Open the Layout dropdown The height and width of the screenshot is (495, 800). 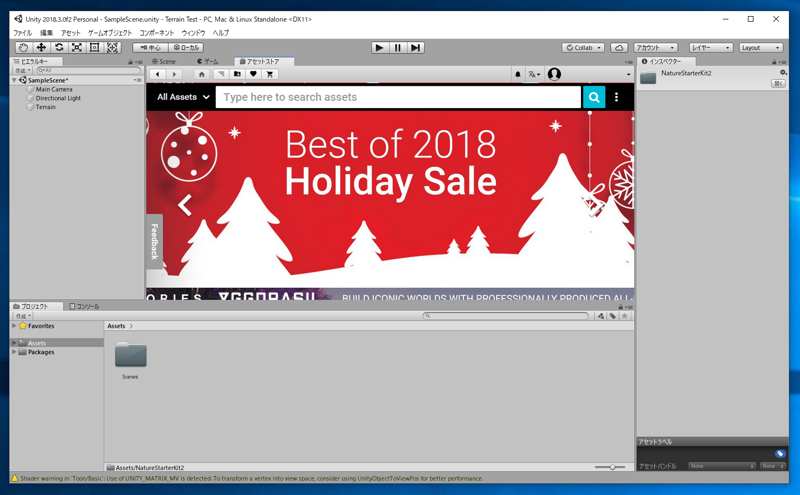click(x=761, y=47)
